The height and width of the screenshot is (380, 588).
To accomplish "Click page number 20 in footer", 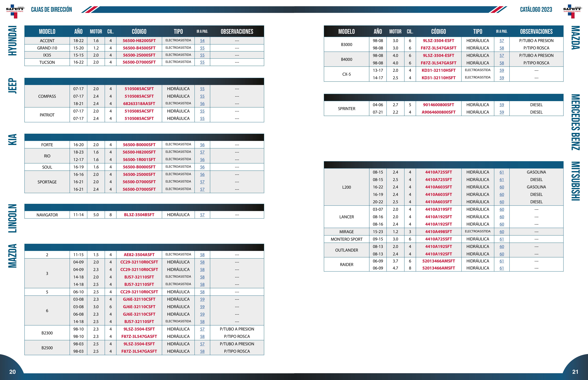I will click(12, 372).
